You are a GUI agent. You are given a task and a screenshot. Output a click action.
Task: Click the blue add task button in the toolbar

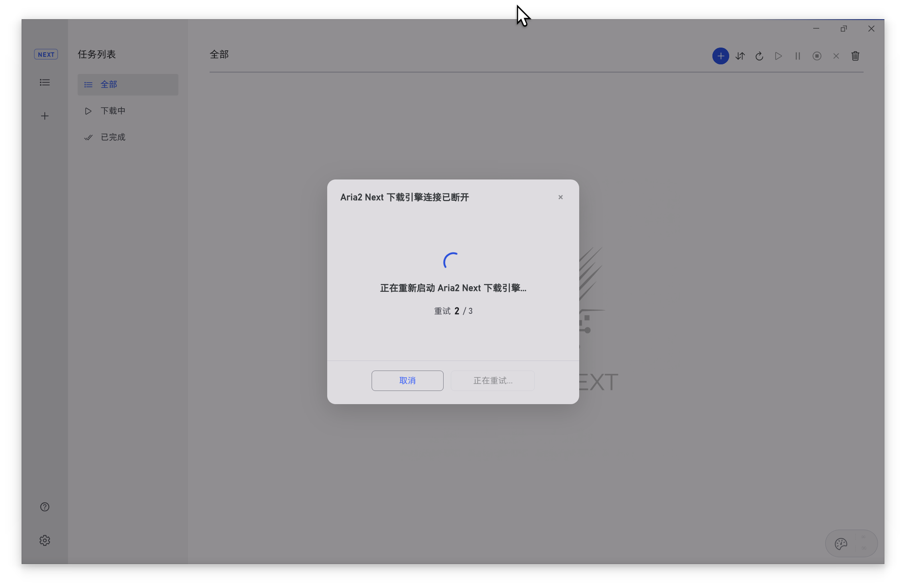pos(720,56)
